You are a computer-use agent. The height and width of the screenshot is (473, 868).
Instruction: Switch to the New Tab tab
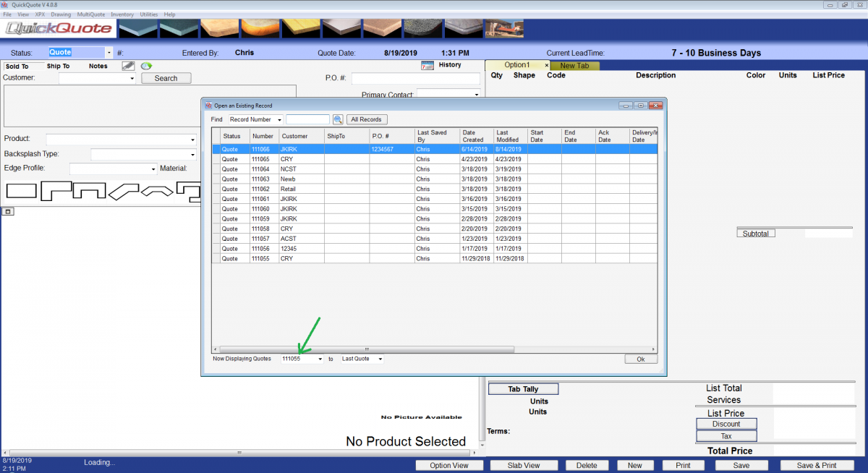click(x=575, y=66)
